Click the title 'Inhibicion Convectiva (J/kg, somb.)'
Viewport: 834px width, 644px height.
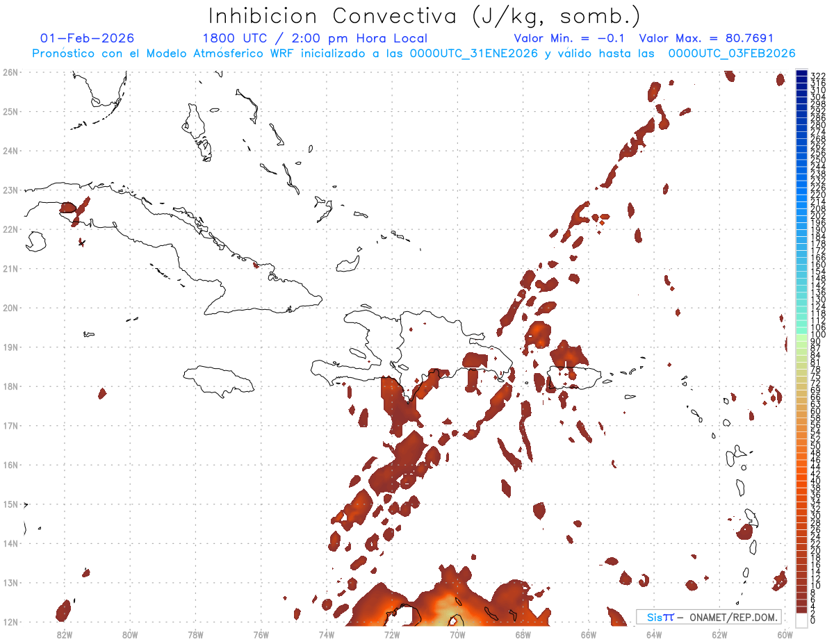425,17
